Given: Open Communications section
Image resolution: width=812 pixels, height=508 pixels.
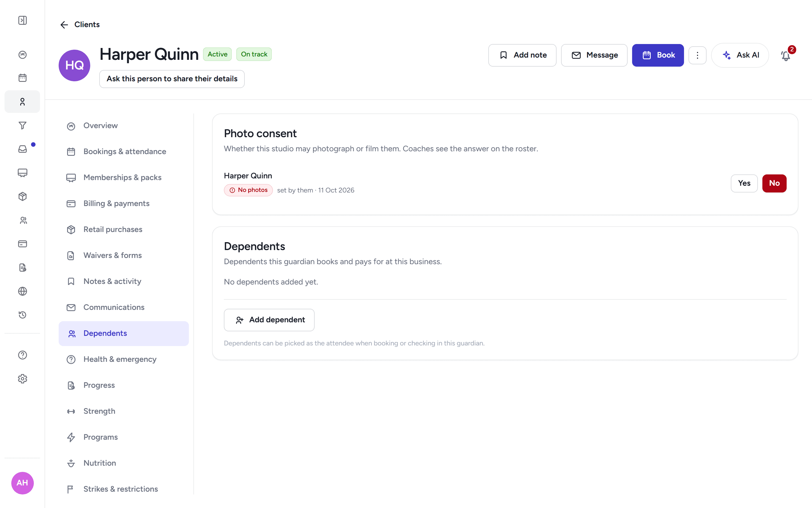Looking at the screenshot, I should pyautogui.click(x=123, y=307).
